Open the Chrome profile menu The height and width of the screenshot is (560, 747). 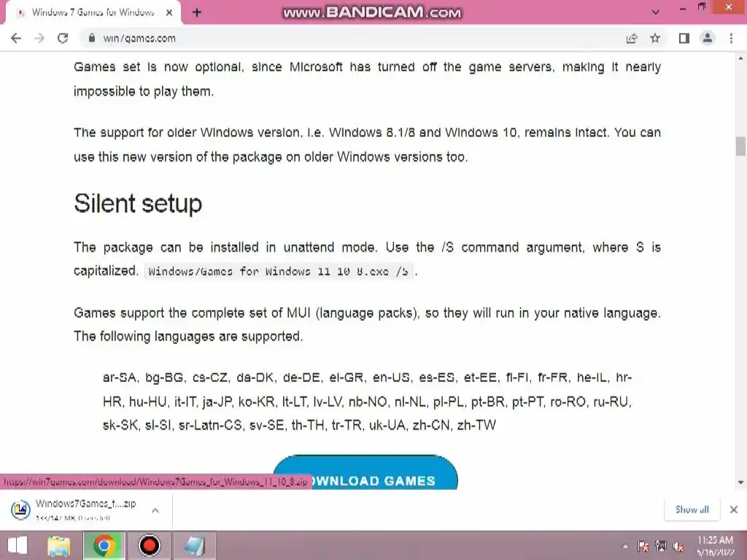[x=708, y=38]
